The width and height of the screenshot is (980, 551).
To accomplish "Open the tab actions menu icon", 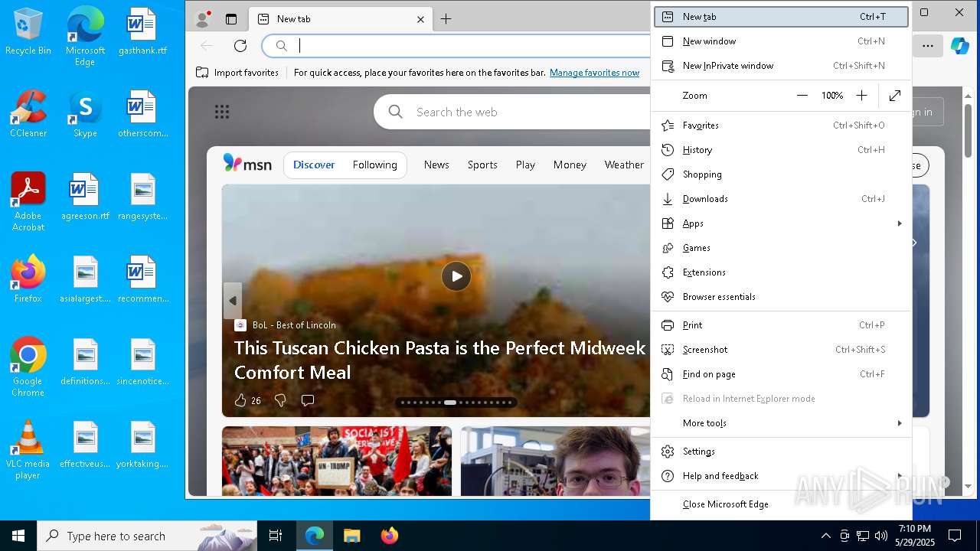I will pyautogui.click(x=231, y=19).
